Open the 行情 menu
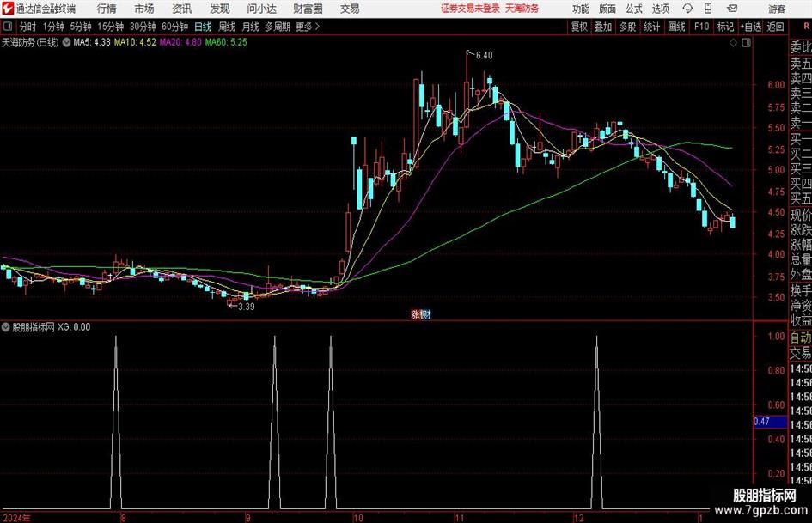 107,9
